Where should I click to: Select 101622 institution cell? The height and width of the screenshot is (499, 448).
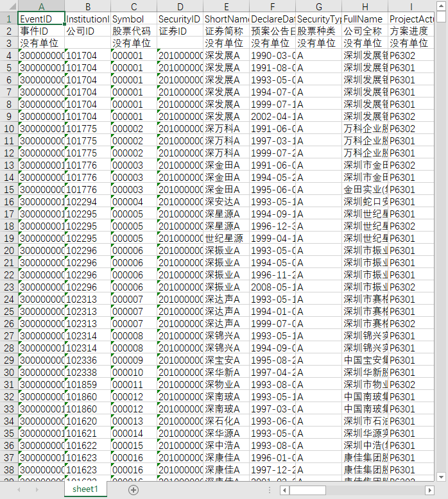click(x=88, y=446)
